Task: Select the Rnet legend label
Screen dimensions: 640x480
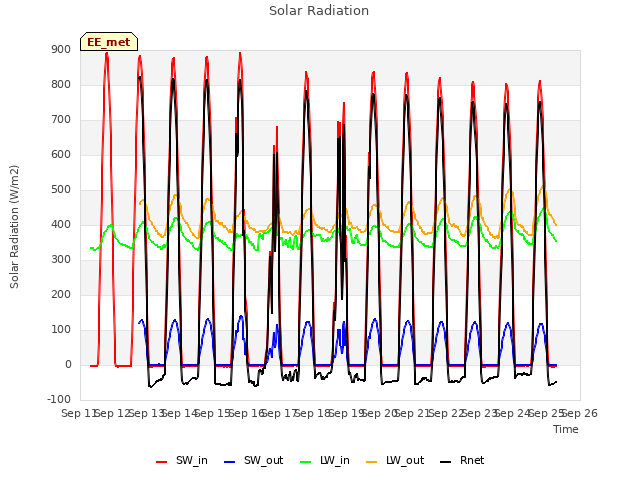Action: pos(472,460)
